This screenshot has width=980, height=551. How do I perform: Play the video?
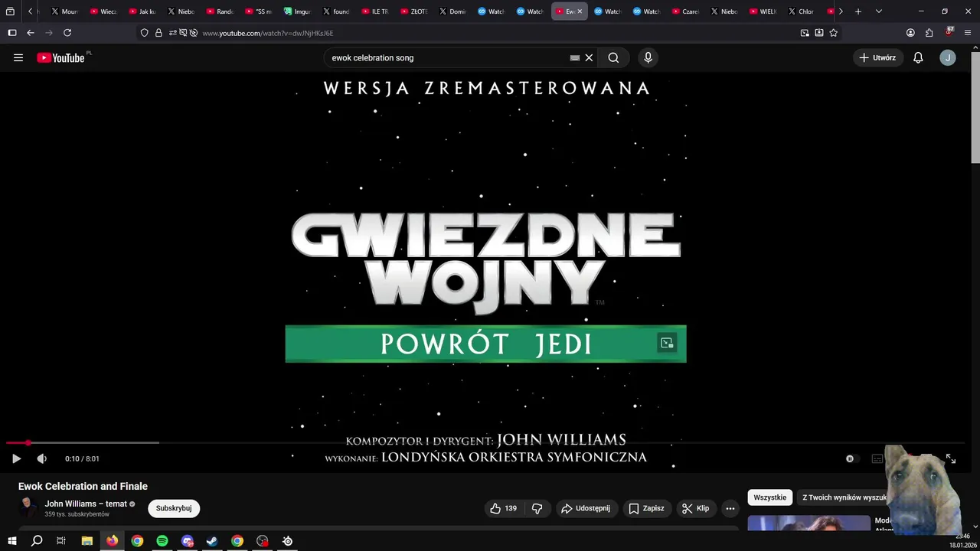pyautogui.click(x=16, y=458)
